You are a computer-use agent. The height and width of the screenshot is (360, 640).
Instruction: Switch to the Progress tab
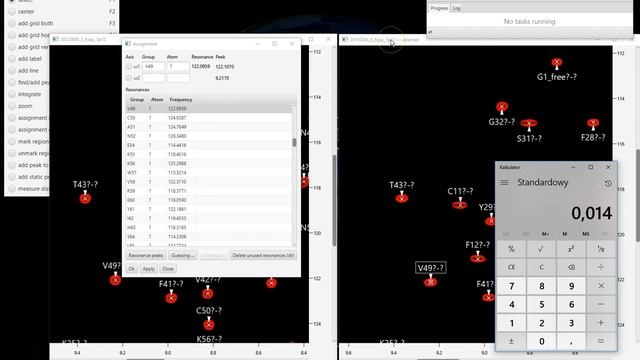coord(439,8)
